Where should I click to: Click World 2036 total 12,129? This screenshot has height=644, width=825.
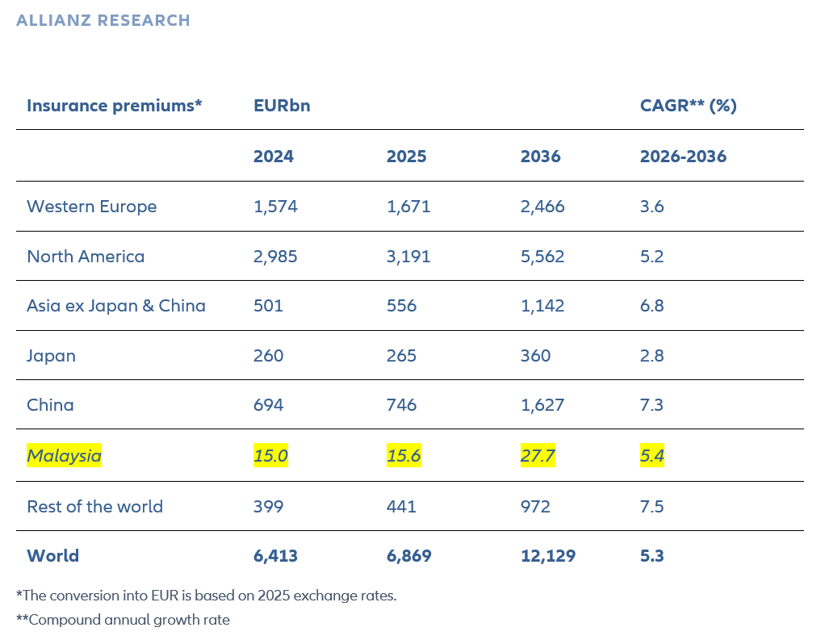(x=548, y=556)
